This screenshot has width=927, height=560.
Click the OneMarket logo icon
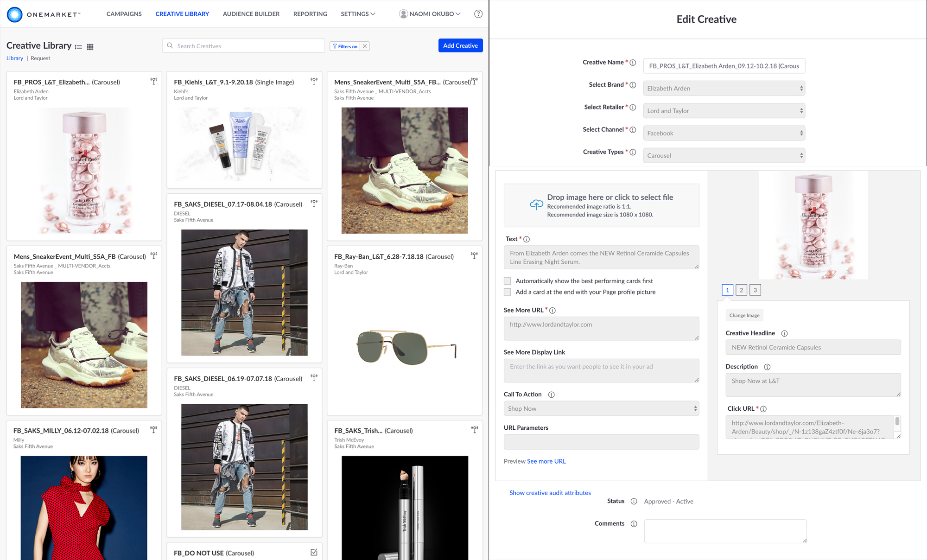point(15,14)
